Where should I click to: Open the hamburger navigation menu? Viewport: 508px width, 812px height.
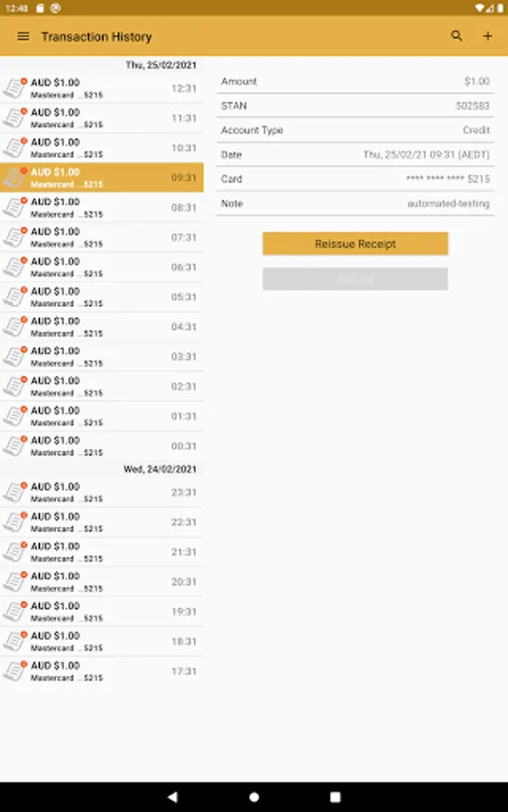tap(23, 36)
